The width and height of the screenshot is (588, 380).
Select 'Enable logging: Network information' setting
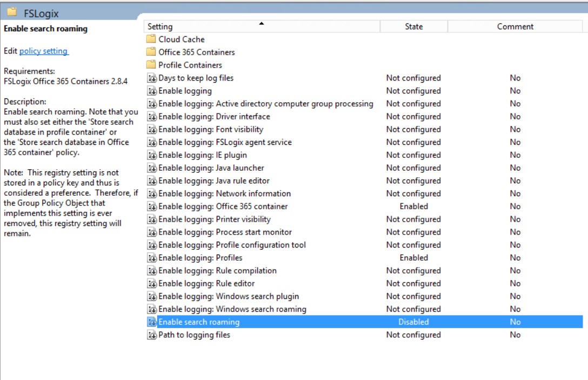pos(225,194)
